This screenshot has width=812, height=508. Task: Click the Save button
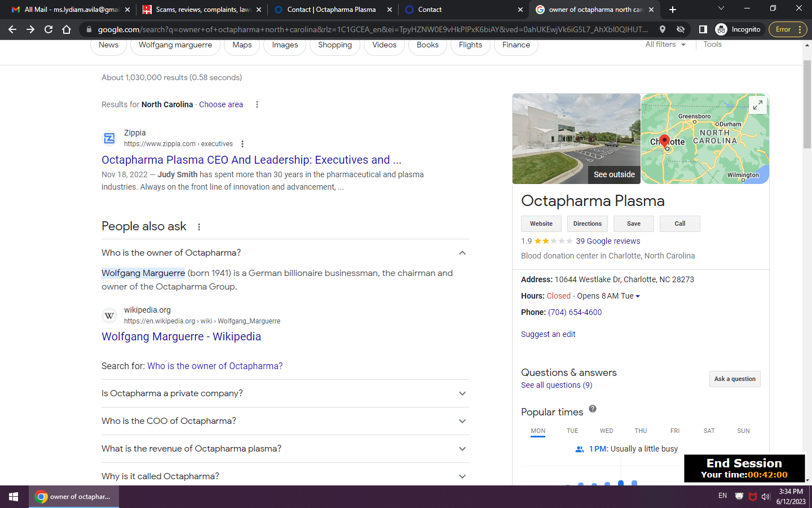[634, 224]
